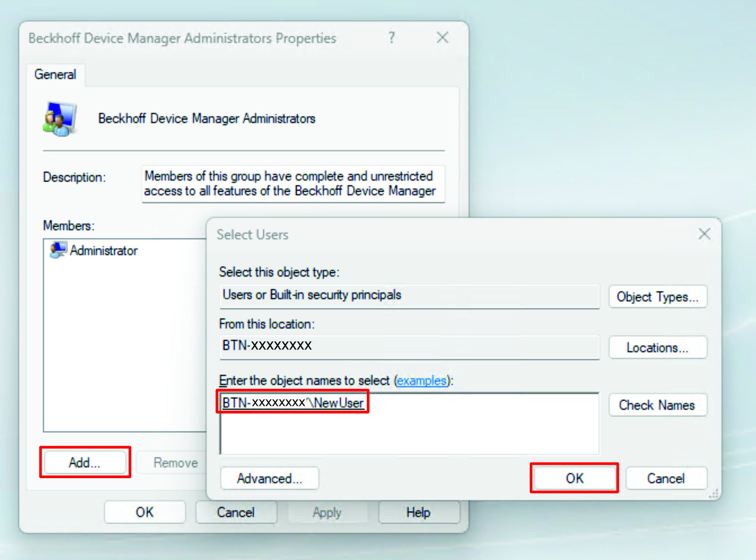This screenshot has height=560, width=756.
Task: Click the Check Names button
Action: click(x=658, y=405)
